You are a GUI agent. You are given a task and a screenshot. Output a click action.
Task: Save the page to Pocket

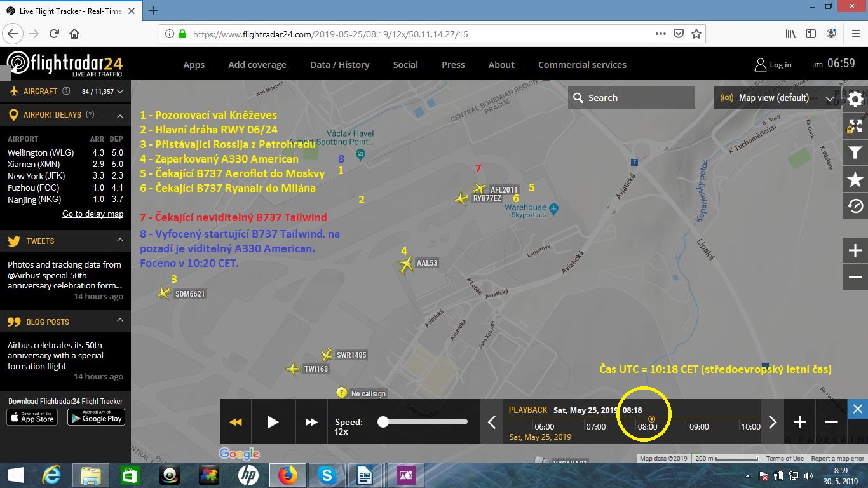(x=679, y=34)
